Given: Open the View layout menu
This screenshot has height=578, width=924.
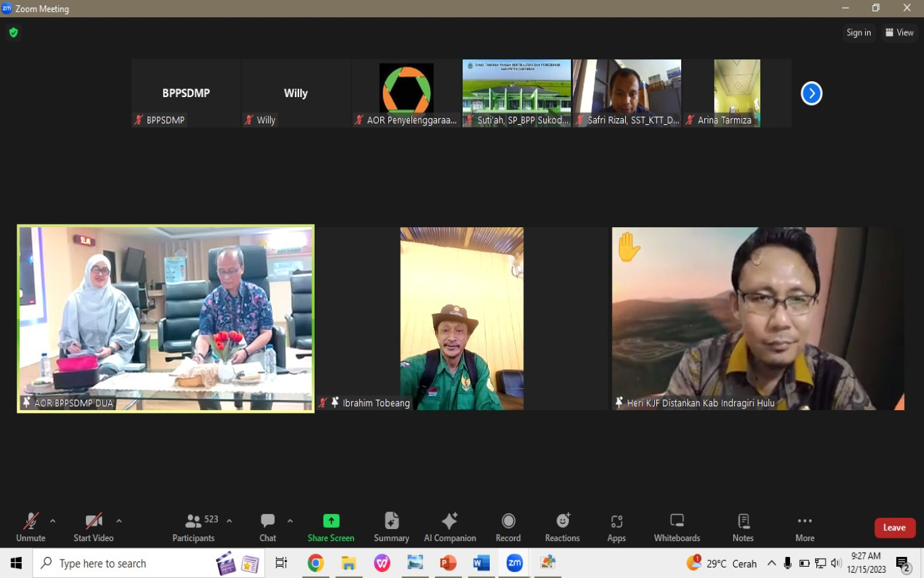Looking at the screenshot, I should click(x=900, y=32).
